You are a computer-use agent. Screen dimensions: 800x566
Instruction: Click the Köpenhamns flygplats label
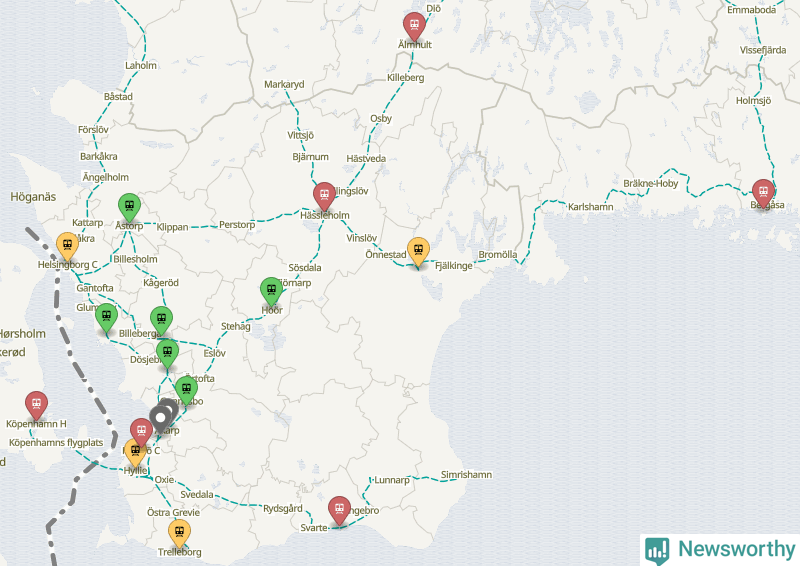pos(56,443)
